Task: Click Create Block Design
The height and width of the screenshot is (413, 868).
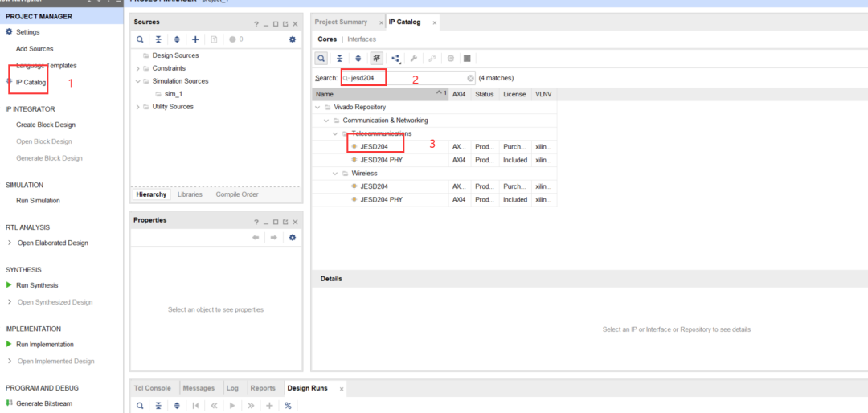Action: coord(46,125)
